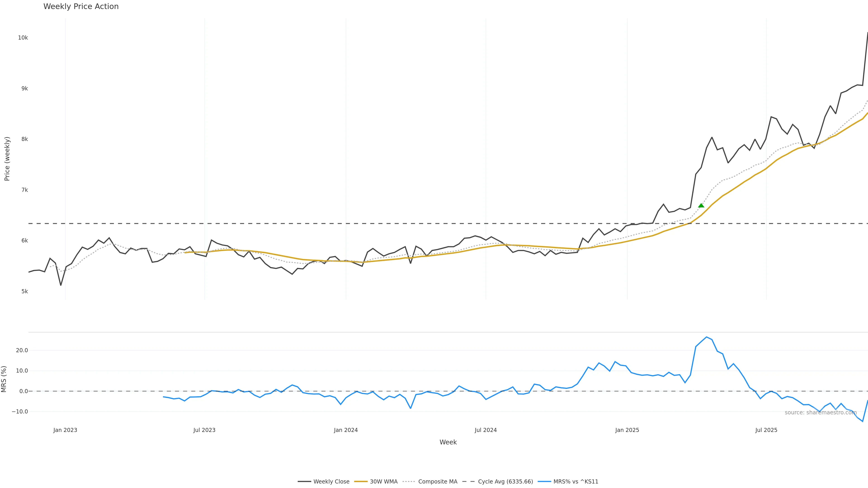This screenshot has height=488, width=868.
Task: Click the −10.0 MRS axis tick label
Action: pos(20,412)
